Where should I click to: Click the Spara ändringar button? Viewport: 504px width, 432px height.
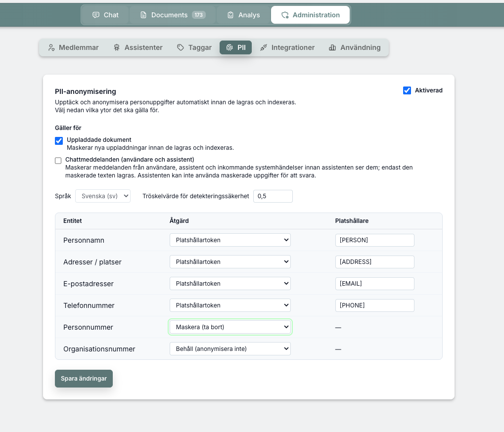click(84, 379)
